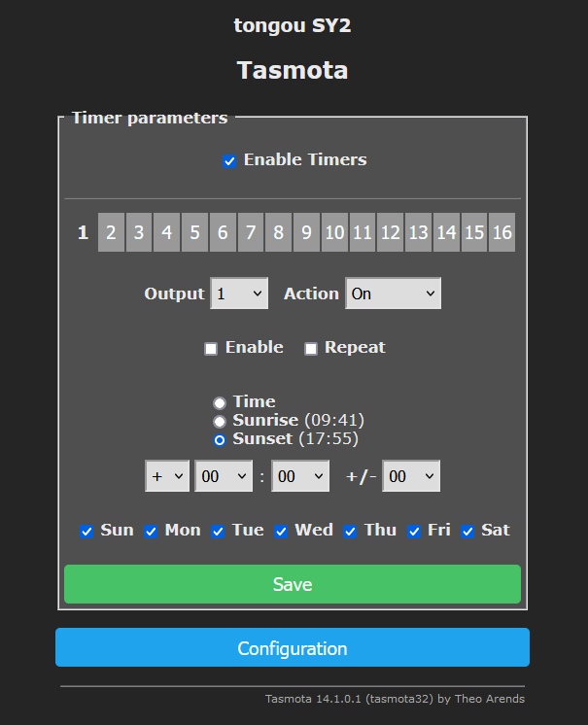The image size is (588, 725).
Task: Open the hours dropdown before the colon
Action: pos(224,476)
